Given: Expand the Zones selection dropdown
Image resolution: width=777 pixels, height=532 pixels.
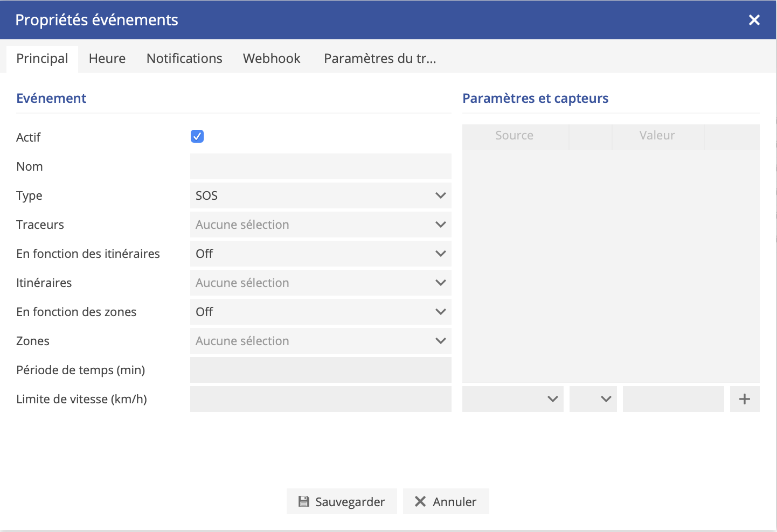Looking at the screenshot, I should click(320, 341).
